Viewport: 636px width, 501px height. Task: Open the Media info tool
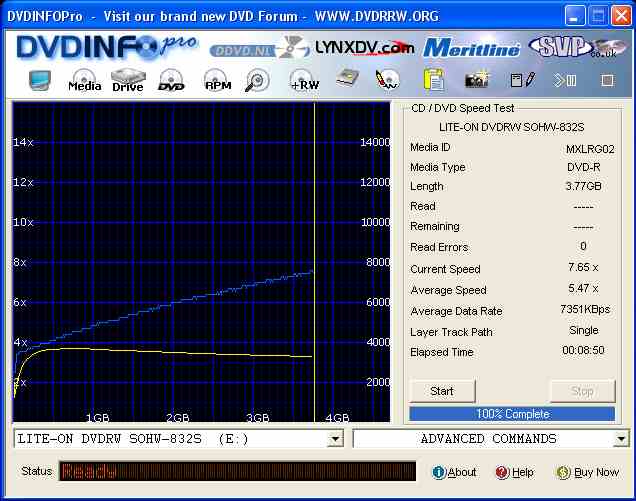click(84, 80)
